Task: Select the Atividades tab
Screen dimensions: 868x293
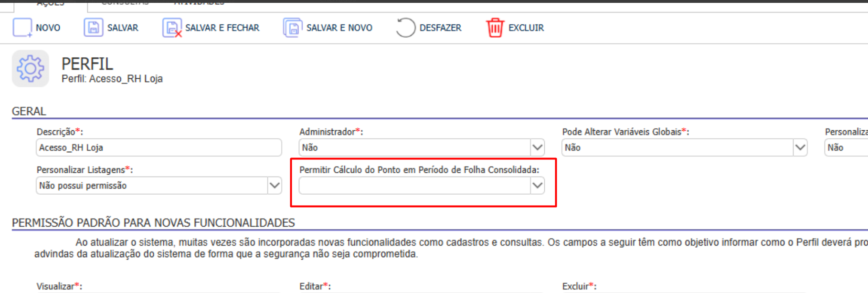Action: (199, 3)
